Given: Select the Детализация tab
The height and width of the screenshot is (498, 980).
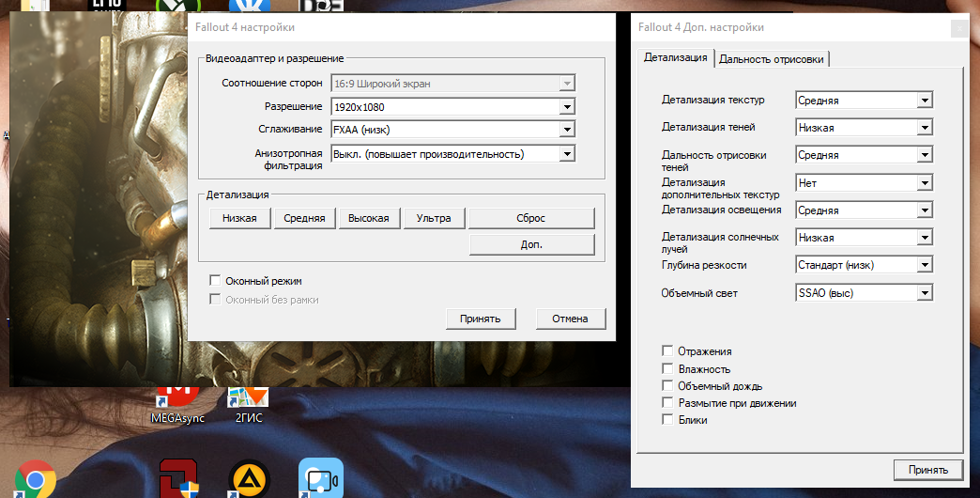Looking at the screenshot, I should point(675,58).
